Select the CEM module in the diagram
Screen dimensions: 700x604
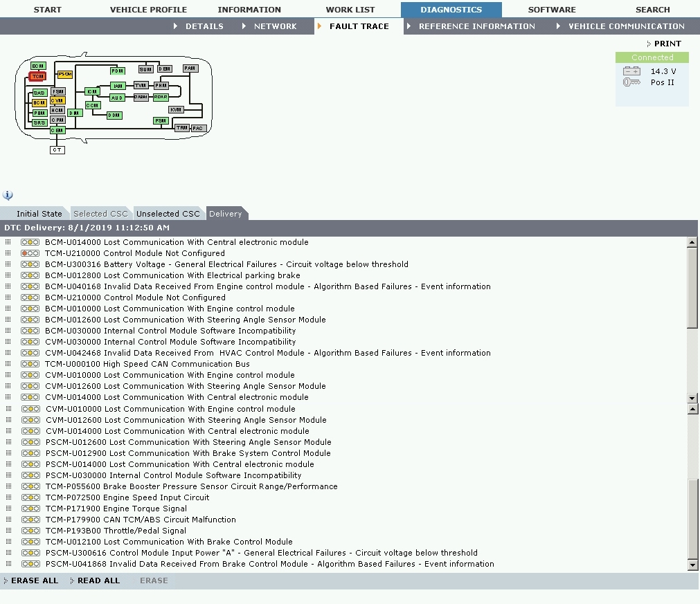(57, 130)
